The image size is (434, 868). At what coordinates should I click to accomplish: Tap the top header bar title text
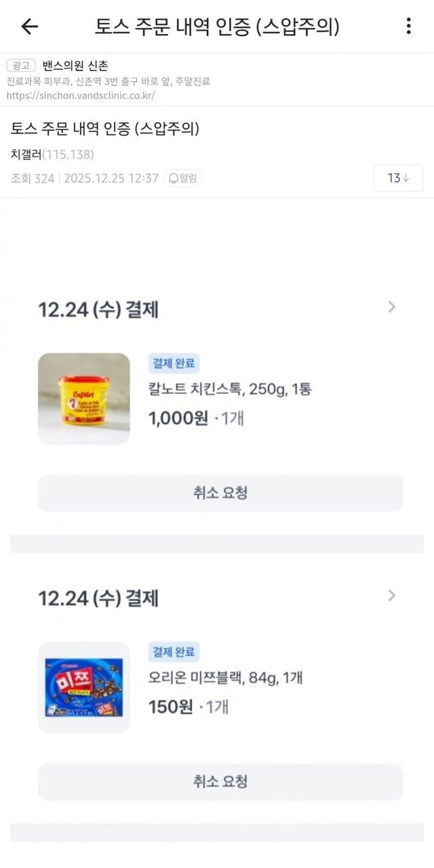click(x=217, y=26)
